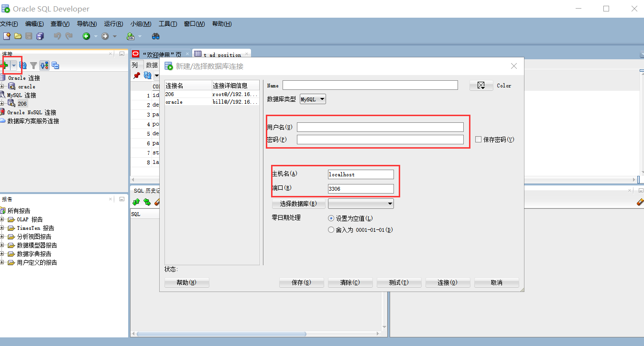Select the 舍入为 0001-01-01 radio option
The image size is (644, 346).
(x=331, y=230)
